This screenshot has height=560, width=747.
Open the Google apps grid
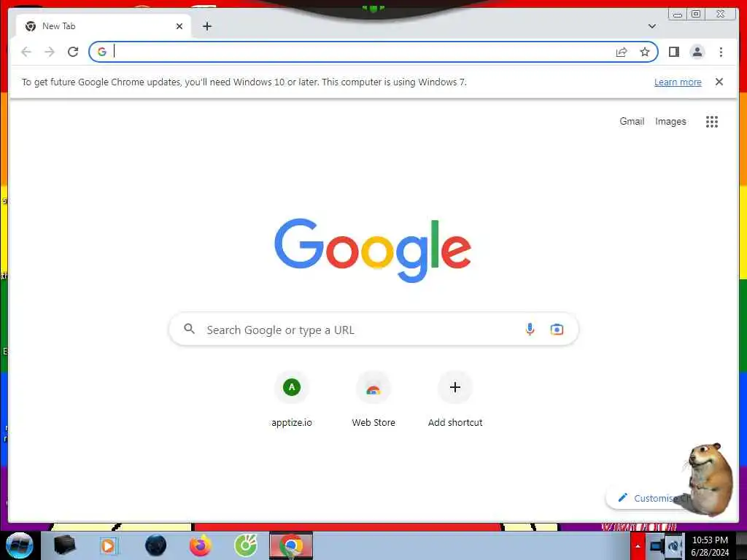click(x=712, y=122)
